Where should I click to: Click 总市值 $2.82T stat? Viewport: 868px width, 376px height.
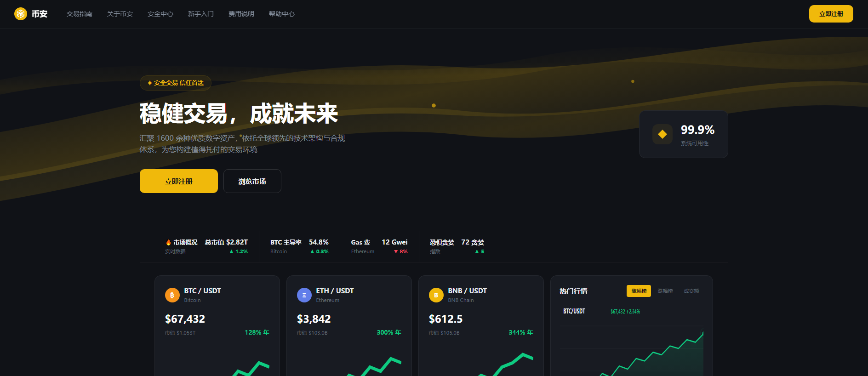click(226, 242)
